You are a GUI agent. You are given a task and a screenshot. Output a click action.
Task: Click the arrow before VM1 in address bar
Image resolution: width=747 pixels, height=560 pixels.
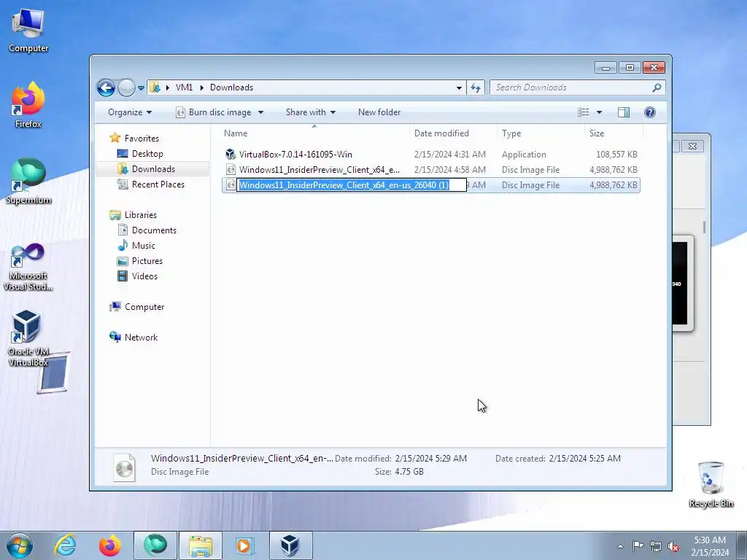click(168, 87)
